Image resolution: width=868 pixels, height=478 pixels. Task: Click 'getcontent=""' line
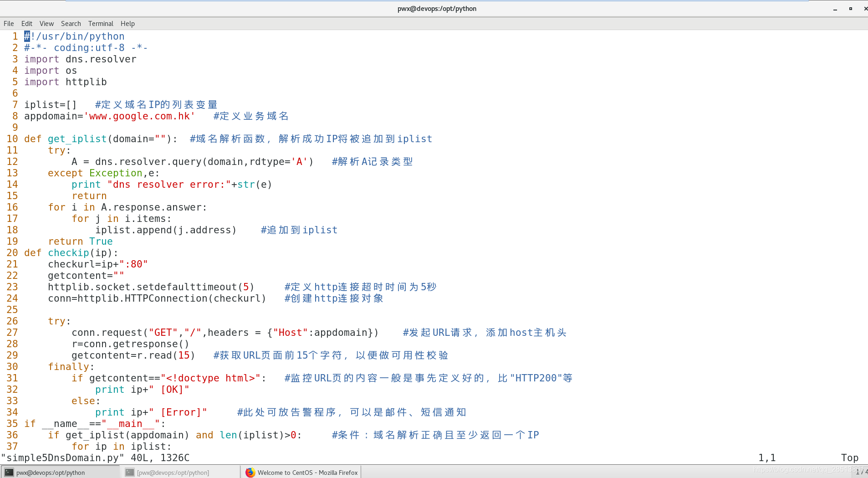coord(86,276)
